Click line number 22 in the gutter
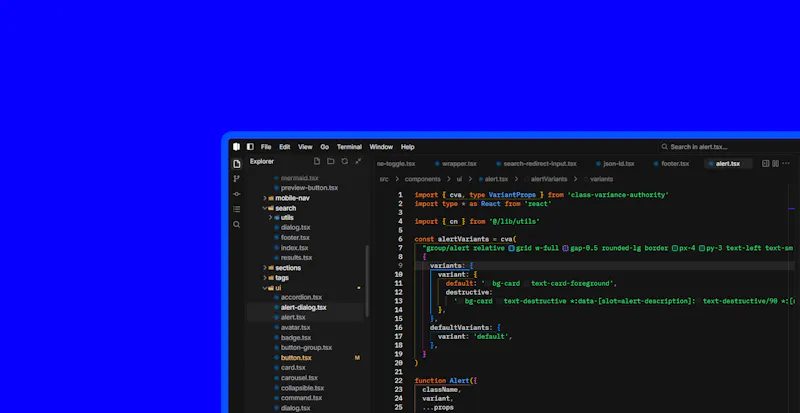The width and height of the screenshot is (800, 413). [x=398, y=381]
